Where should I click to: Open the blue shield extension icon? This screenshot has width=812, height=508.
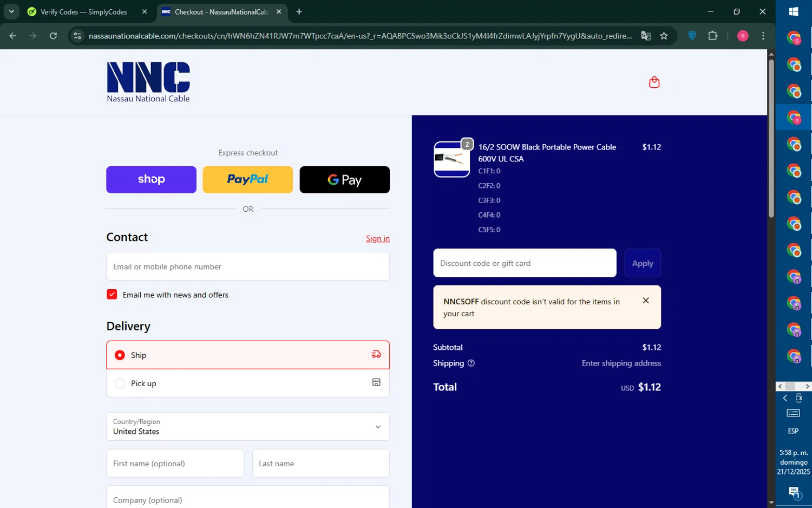(x=692, y=36)
